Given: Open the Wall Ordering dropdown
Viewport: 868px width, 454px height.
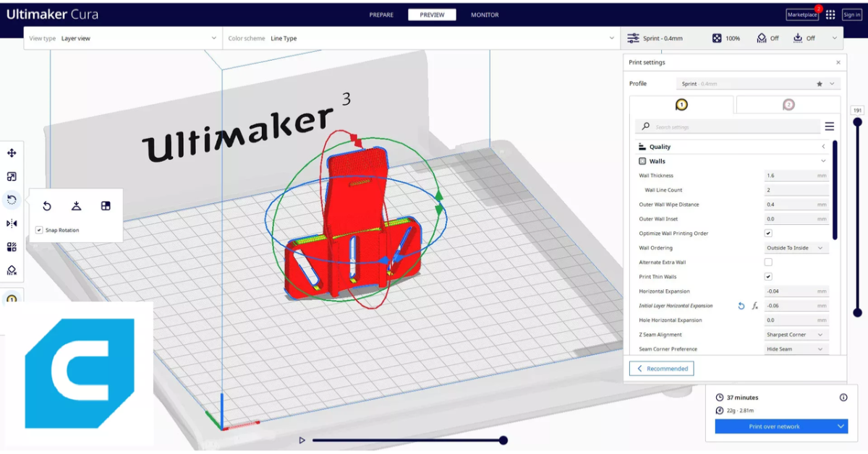Looking at the screenshot, I should [796, 247].
